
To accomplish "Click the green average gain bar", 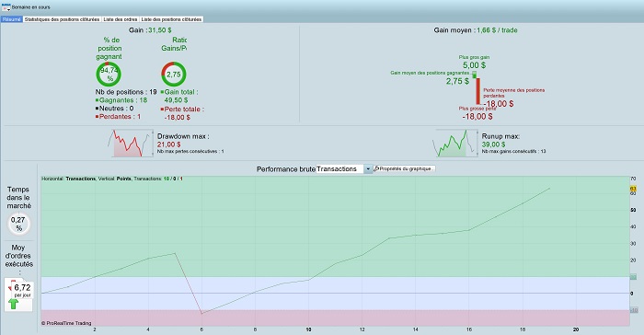I will (x=475, y=75).
